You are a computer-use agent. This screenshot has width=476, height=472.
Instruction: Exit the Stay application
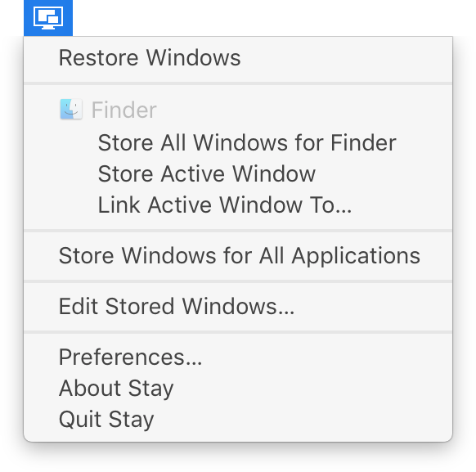[238, 420]
